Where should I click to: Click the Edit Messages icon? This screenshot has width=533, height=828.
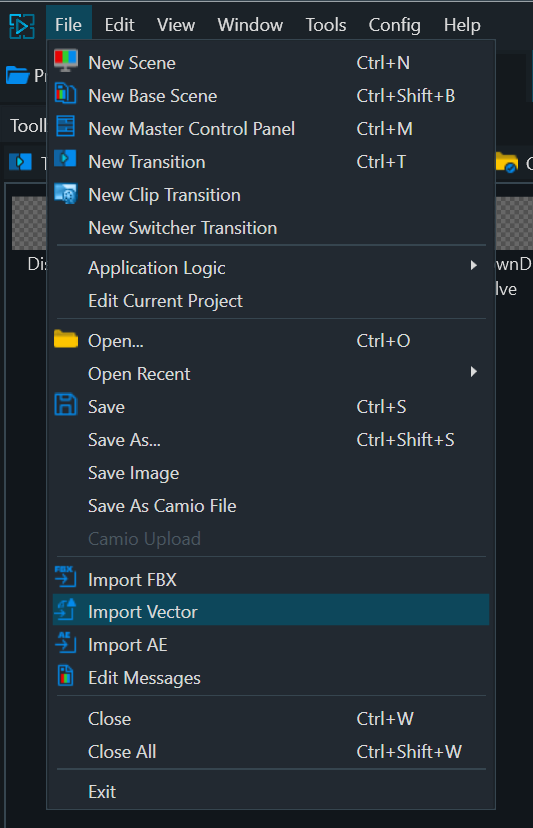[x=66, y=676]
